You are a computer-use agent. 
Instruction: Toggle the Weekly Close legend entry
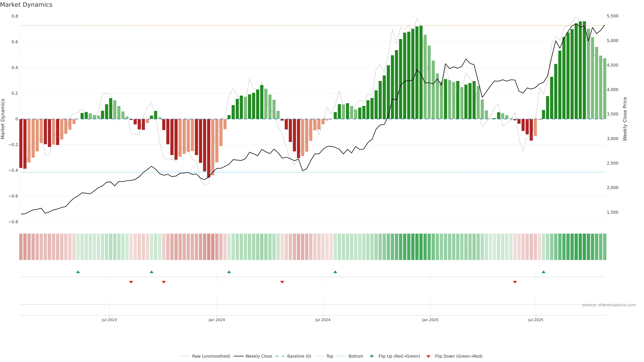(258, 356)
